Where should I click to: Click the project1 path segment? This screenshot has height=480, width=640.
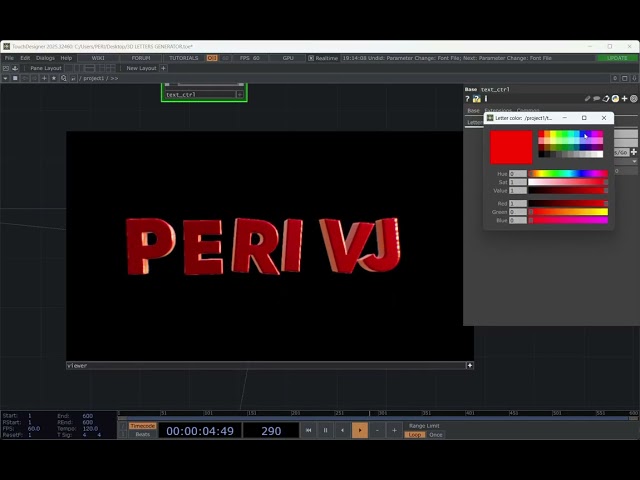[x=93, y=78]
